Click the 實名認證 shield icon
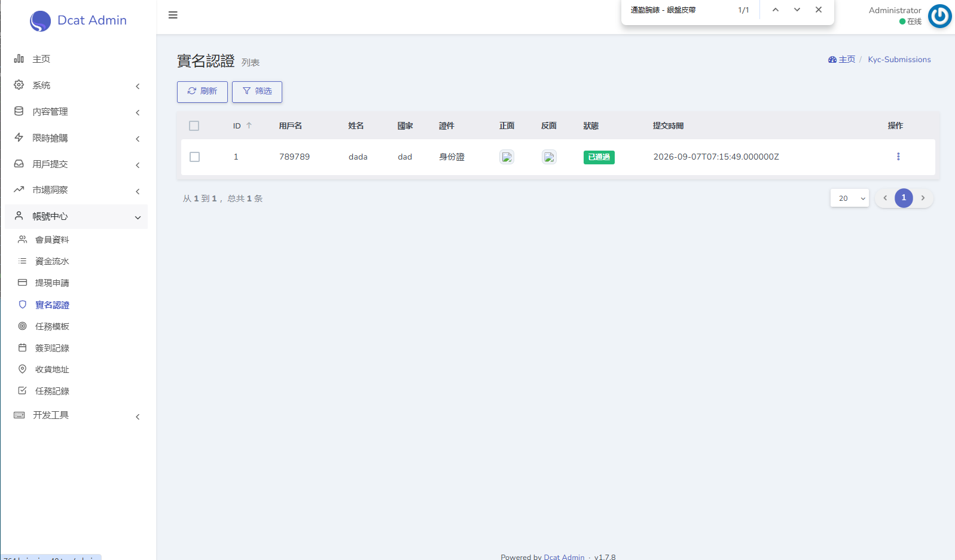The height and width of the screenshot is (560, 955). click(x=22, y=305)
